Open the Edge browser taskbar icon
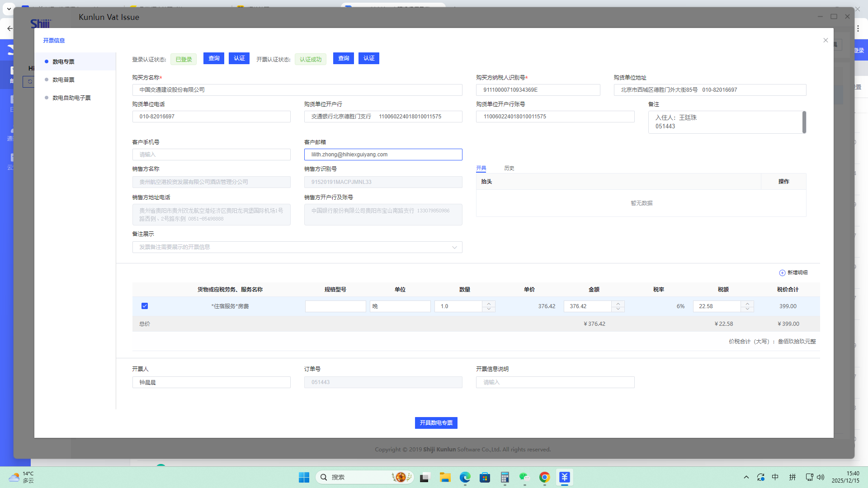 coord(465,477)
